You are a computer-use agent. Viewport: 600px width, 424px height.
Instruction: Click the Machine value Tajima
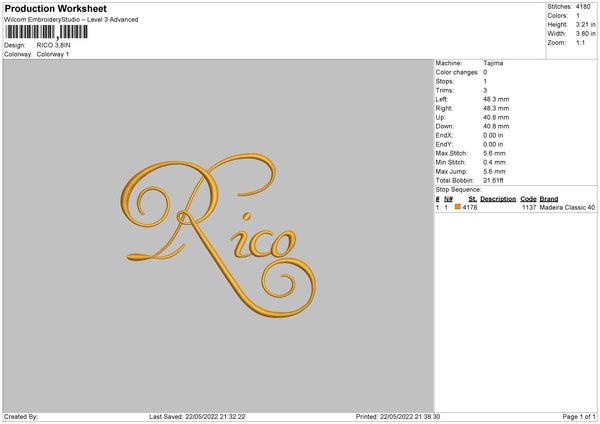coord(493,63)
